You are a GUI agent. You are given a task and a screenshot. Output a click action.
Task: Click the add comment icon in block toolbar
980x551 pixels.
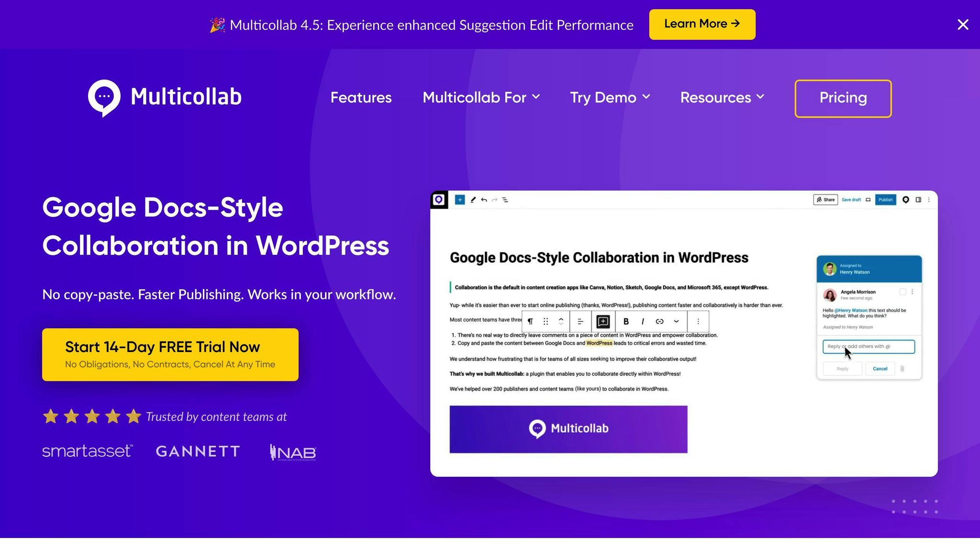click(x=603, y=321)
